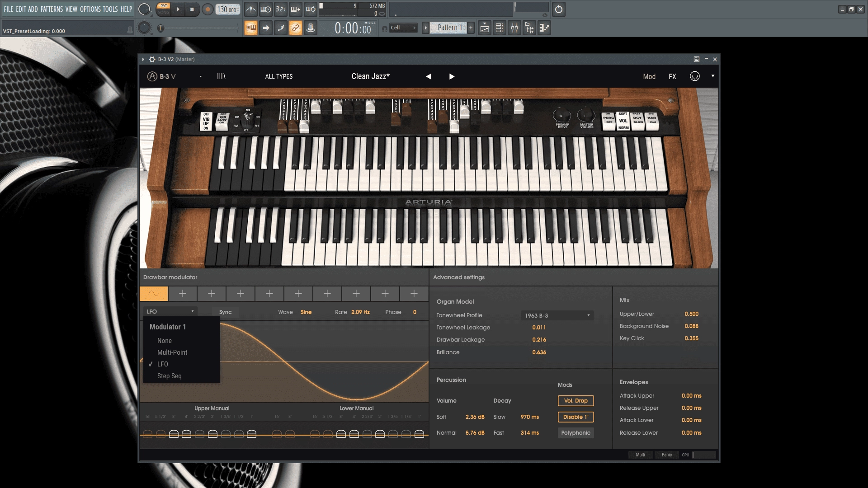This screenshot has height=488, width=868.
Task: Toggle the VIB UP switch
Action: point(206,122)
